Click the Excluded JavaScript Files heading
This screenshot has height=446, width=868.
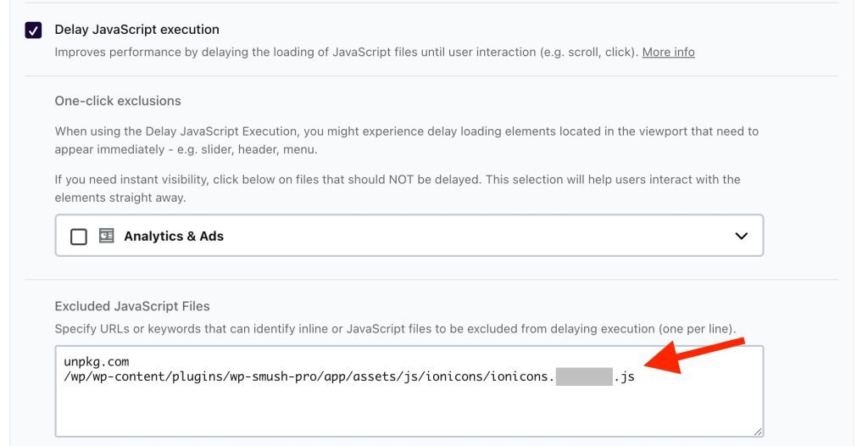[x=132, y=306]
